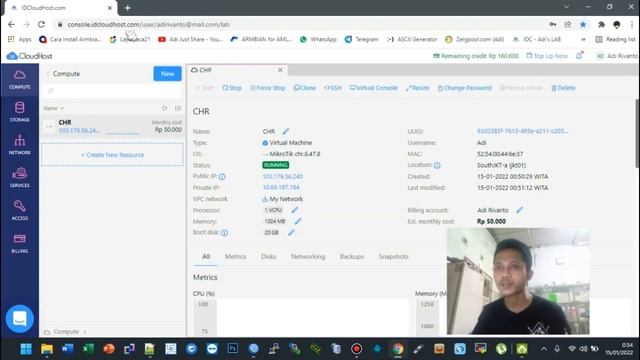Click the UUID value link

pos(522,131)
